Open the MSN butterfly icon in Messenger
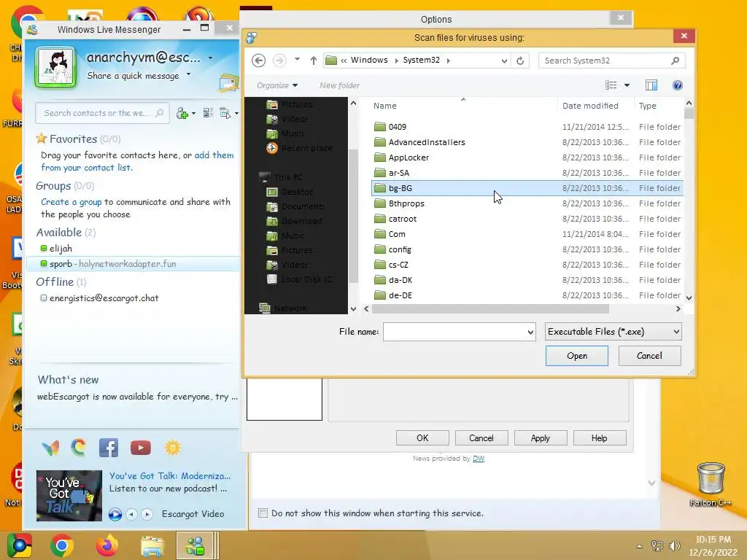The image size is (747, 560). point(50,448)
